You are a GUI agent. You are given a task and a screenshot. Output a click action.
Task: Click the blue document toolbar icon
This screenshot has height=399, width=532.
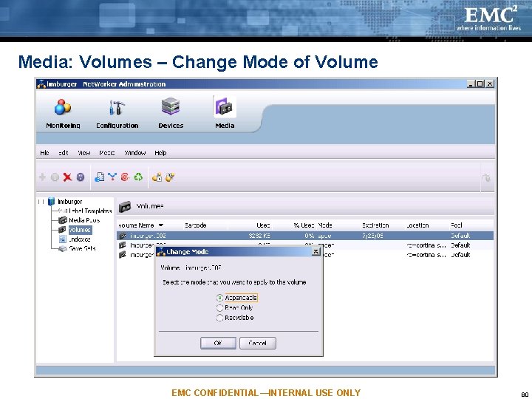[x=100, y=177]
